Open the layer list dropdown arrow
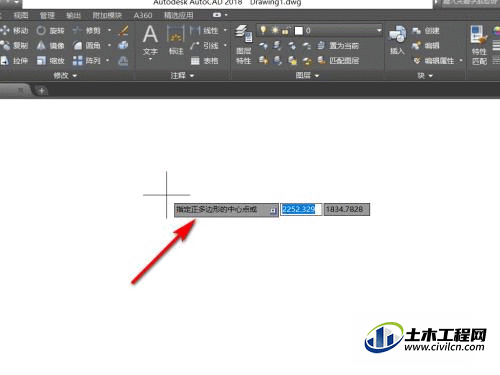 (379, 30)
